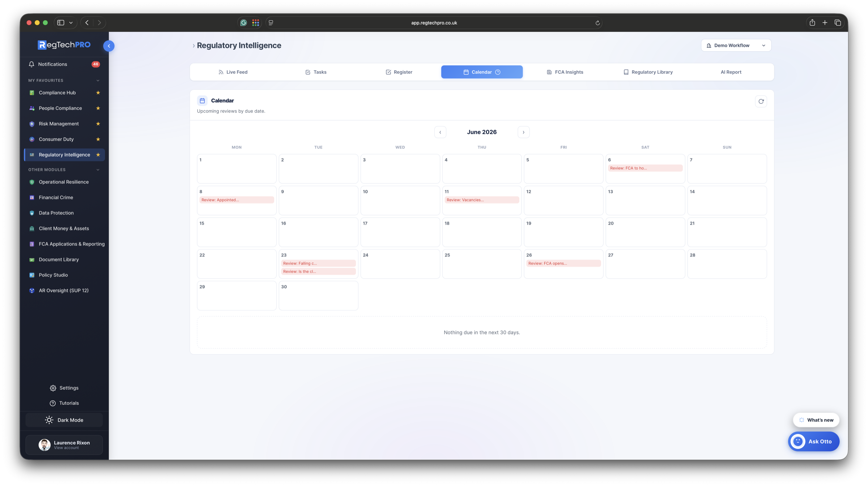Switch to the Register tab
The width and height of the screenshot is (868, 486).
click(399, 72)
